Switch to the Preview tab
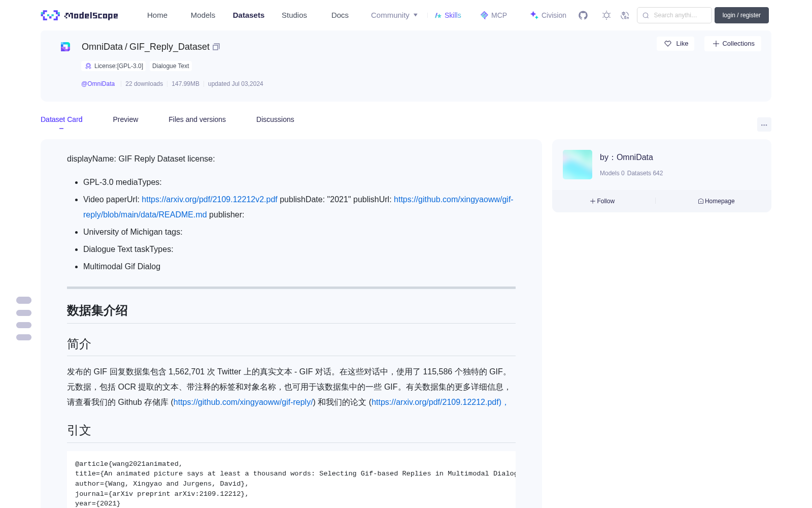 click(125, 119)
